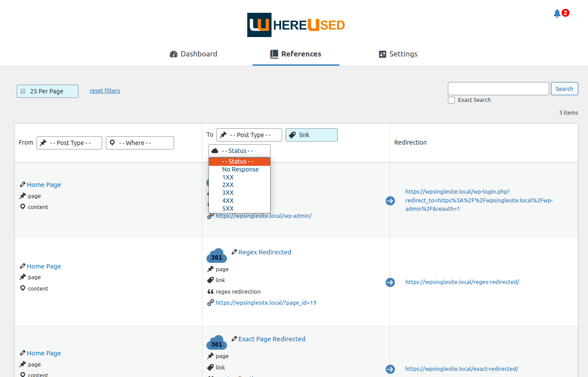Click the chain link icon before wp-admin URL
The image size is (588, 377).
pyautogui.click(x=210, y=216)
